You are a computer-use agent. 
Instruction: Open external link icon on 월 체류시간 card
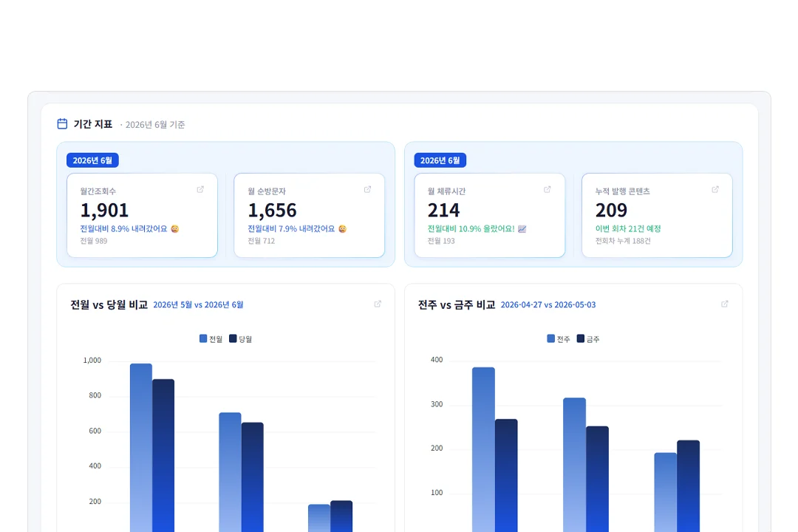tap(547, 189)
